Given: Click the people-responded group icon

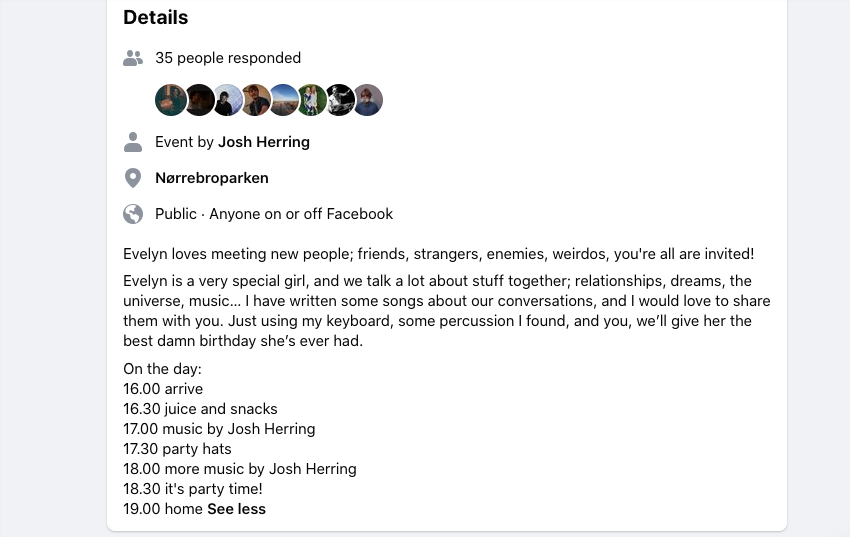Looking at the screenshot, I should [x=133, y=58].
